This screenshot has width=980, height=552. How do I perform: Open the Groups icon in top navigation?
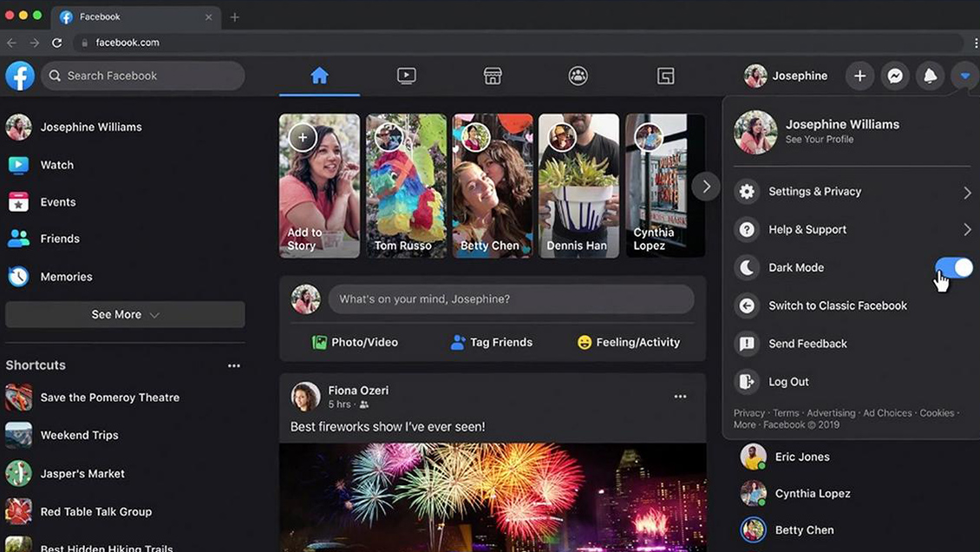click(578, 76)
